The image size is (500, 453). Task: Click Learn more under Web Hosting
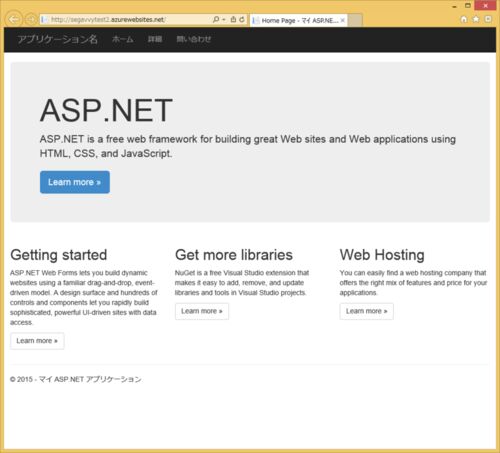[x=366, y=311]
